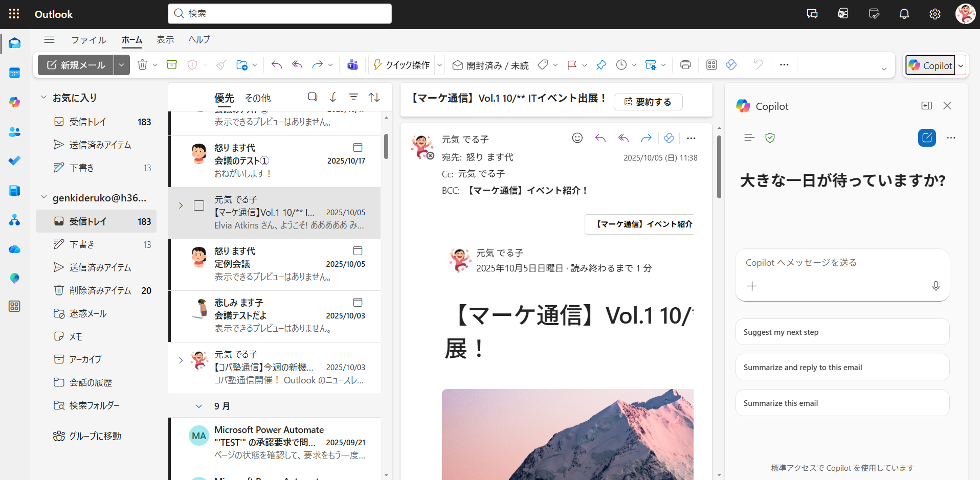Screen dimensions: 980x480
Task: Click the microphone icon in Copilot input
Action: coord(936,286)
